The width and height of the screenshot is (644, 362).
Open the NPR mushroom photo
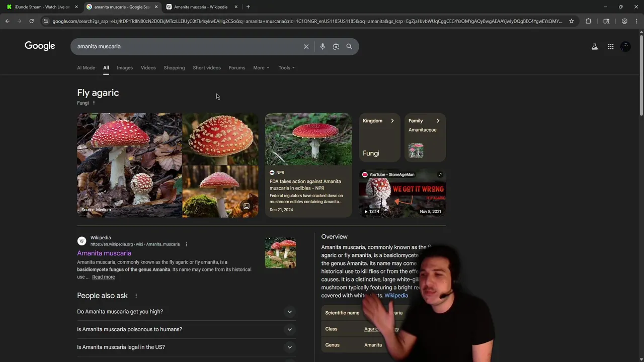(x=308, y=139)
